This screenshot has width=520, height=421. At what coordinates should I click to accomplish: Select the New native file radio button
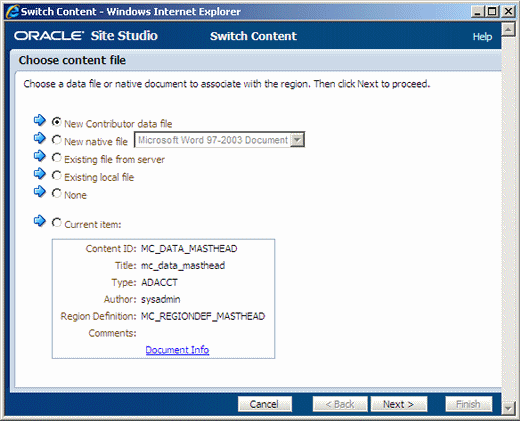(57, 140)
